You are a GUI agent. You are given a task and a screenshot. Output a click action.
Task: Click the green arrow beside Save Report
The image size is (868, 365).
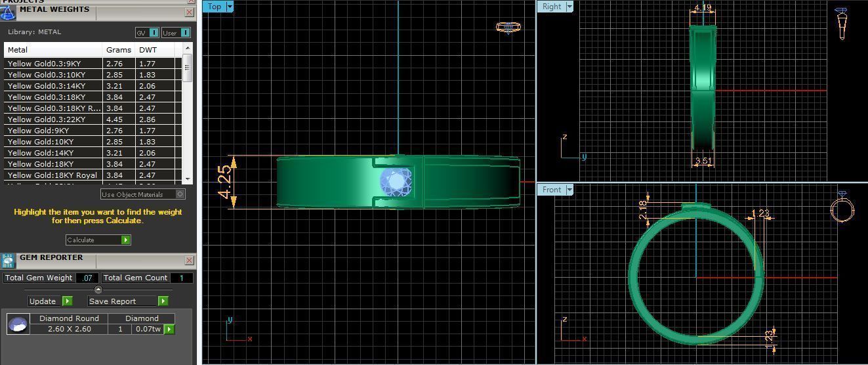tap(163, 301)
